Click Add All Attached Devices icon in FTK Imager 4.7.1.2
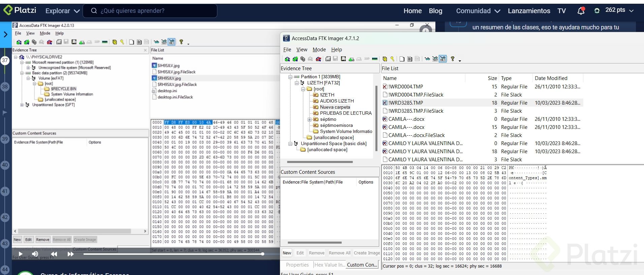The width and height of the screenshot is (644, 275). coord(295,59)
